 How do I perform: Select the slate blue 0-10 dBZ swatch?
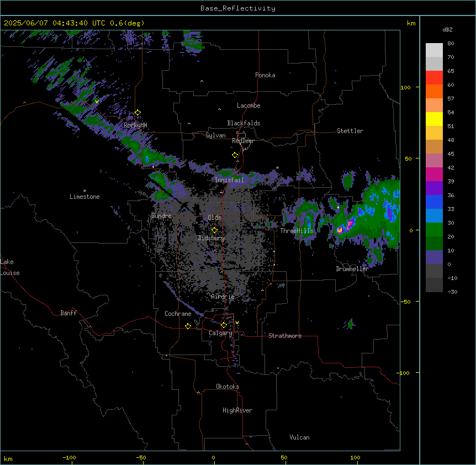pyautogui.click(x=434, y=257)
